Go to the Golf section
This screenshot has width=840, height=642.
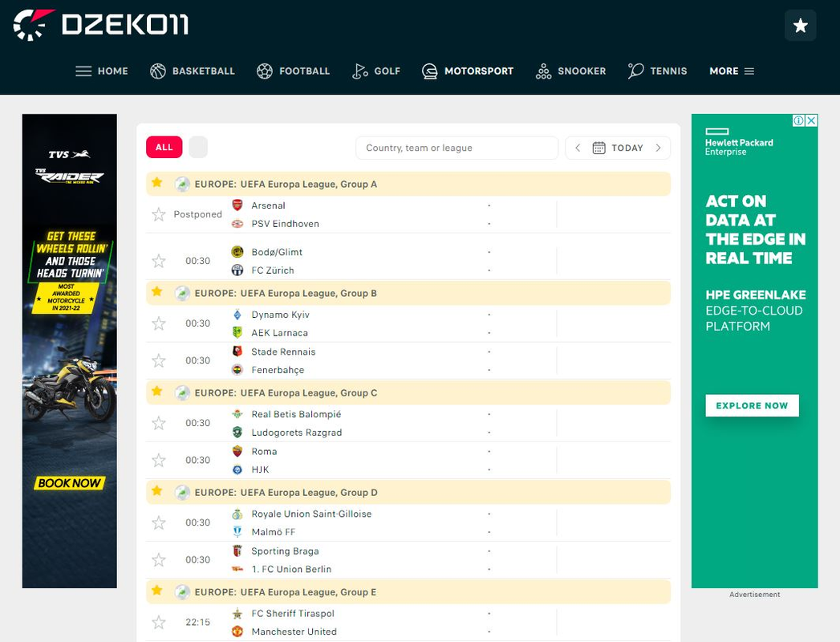coord(376,71)
